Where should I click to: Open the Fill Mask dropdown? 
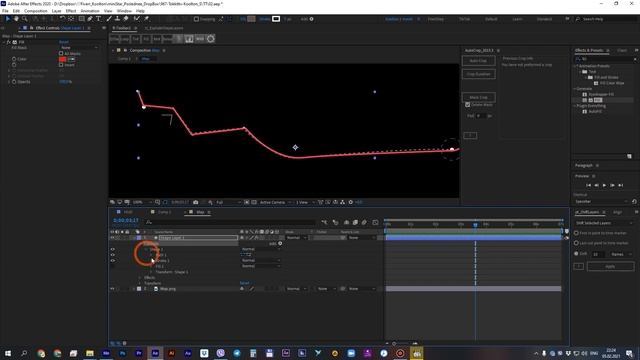pyautogui.click(x=79, y=48)
